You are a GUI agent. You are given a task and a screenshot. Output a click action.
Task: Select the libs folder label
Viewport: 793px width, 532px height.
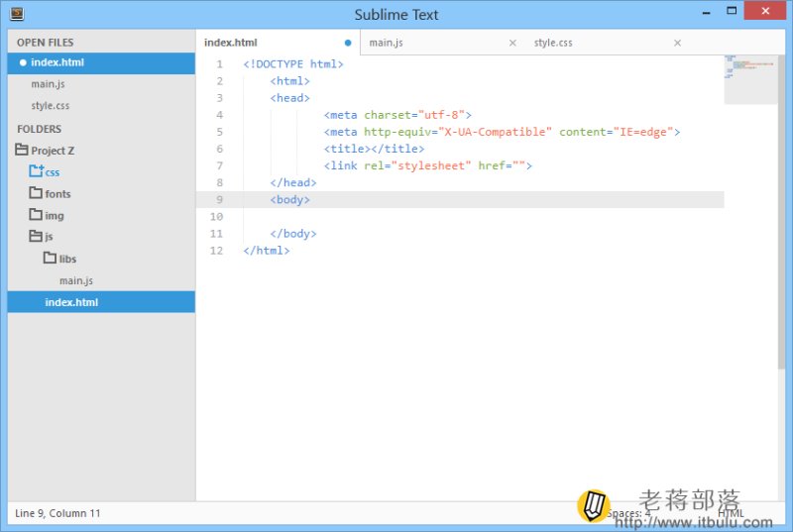pyautogui.click(x=67, y=260)
